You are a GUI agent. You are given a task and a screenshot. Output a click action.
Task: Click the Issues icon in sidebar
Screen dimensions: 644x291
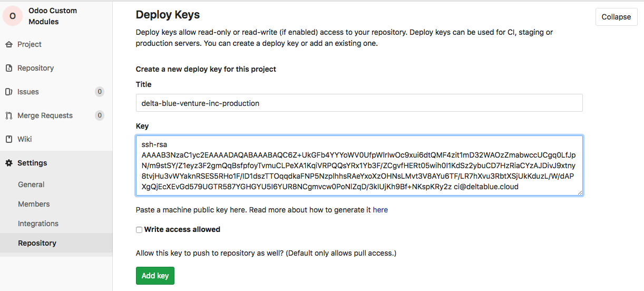(8, 92)
